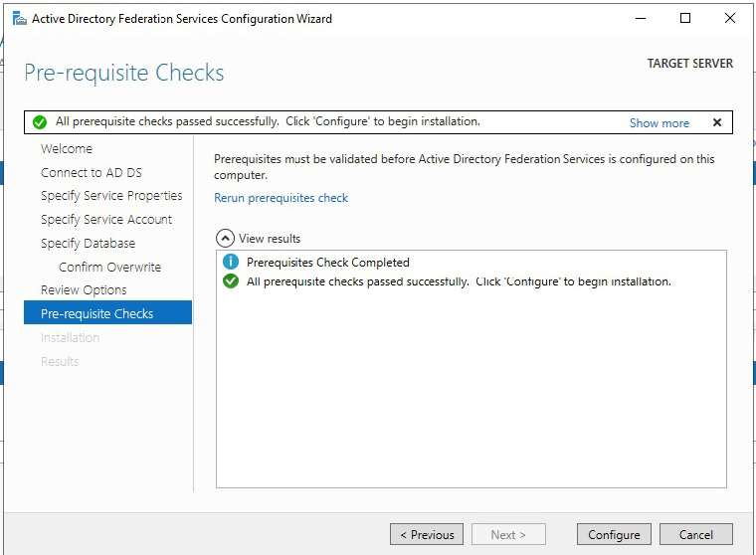Open Specify Service Account step
Screen dimensions: 756x555
(106, 220)
